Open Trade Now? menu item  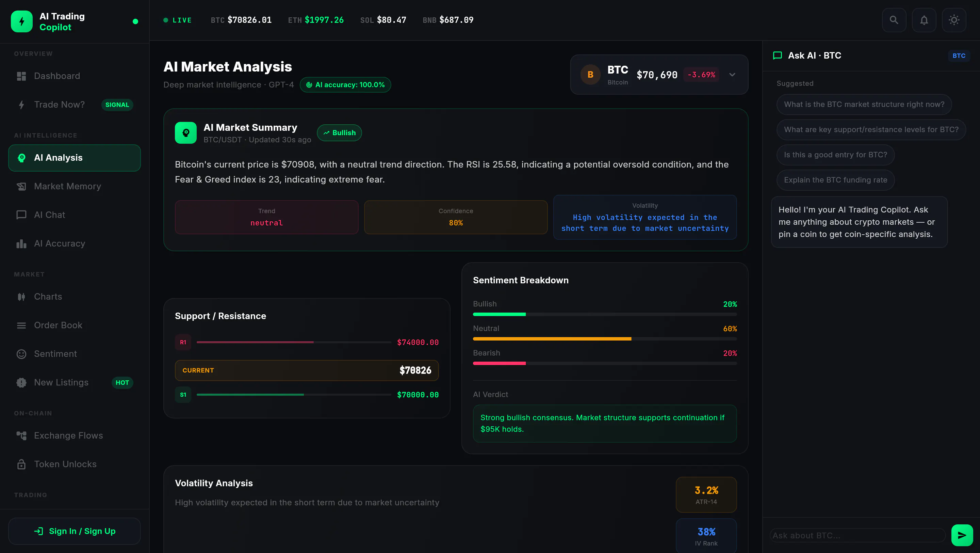pos(75,105)
